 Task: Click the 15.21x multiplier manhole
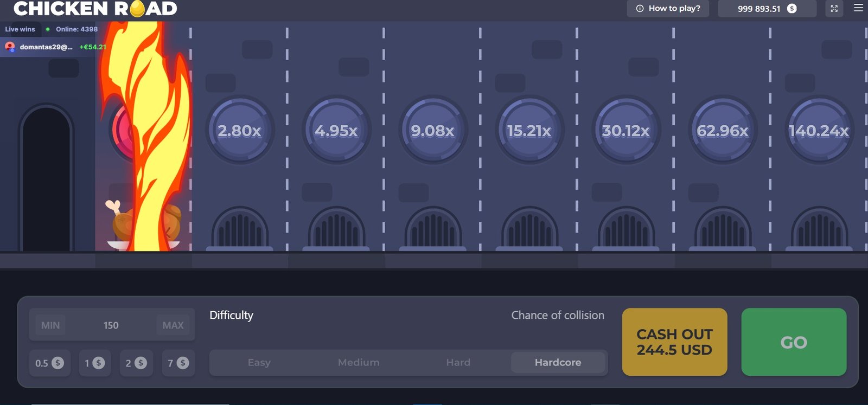click(x=529, y=131)
